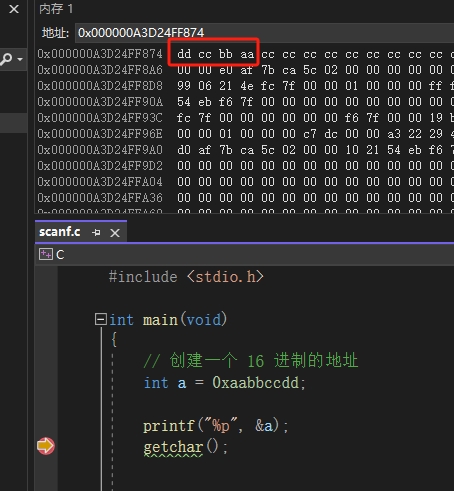Click the 'bb' byte in first memory row
The image size is (454, 491).
coord(226,54)
